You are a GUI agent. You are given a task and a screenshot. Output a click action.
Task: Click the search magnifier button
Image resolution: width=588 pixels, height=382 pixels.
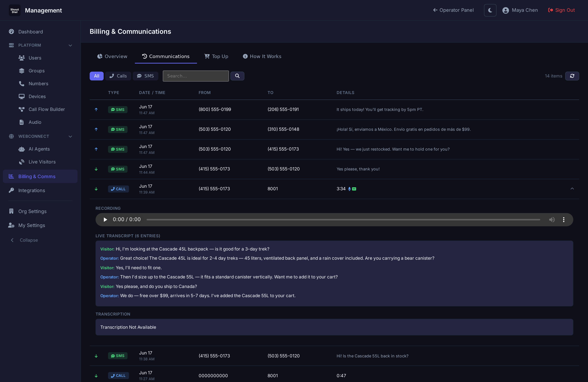pyautogui.click(x=237, y=76)
